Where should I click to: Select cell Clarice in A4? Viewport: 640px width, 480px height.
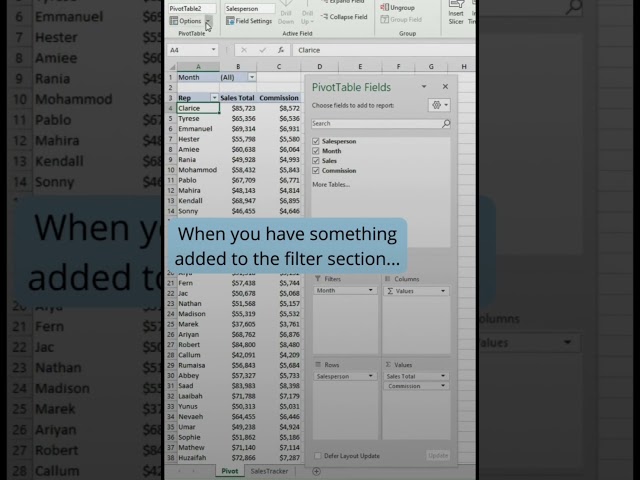point(198,108)
